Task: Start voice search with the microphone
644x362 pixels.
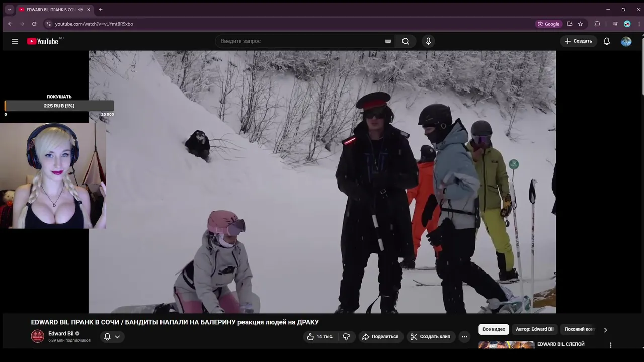Action: point(428,41)
